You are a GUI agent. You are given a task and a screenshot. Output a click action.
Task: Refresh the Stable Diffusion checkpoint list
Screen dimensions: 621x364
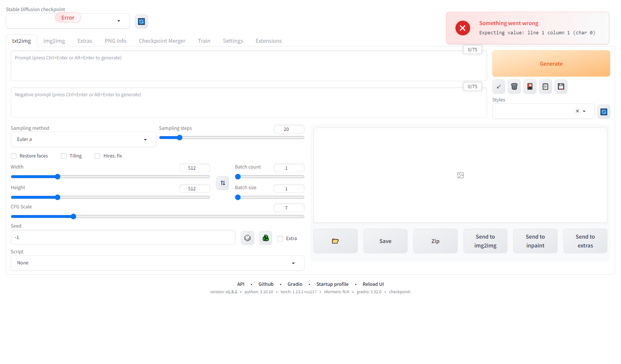tap(141, 21)
